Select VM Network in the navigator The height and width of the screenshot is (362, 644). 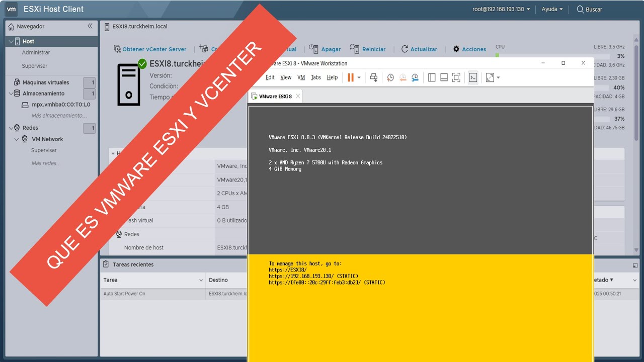[x=47, y=139]
